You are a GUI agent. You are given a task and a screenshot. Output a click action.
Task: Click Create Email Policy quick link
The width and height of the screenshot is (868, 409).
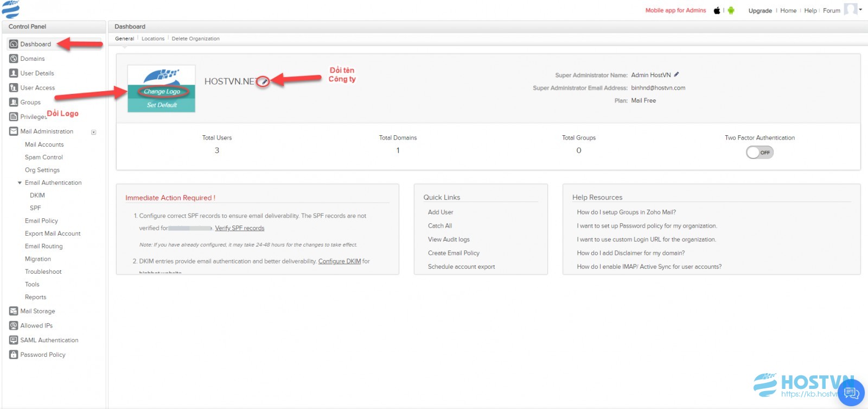pyautogui.click(x=454, y=253)
